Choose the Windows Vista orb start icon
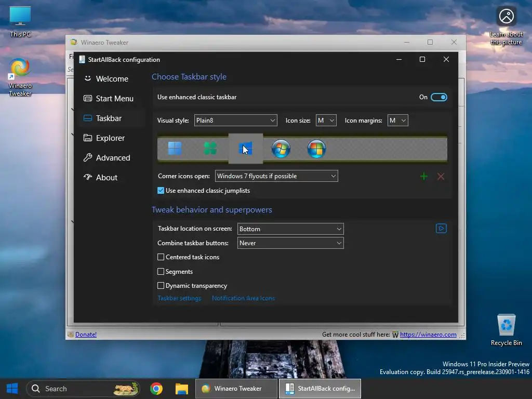This screenshot has height=399, width=532. 316,149
